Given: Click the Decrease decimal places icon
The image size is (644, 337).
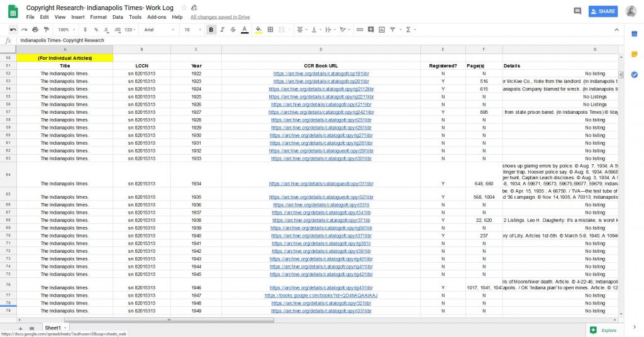Looking at the screenshot, I should pyautogui.click(x=106, y=30).
